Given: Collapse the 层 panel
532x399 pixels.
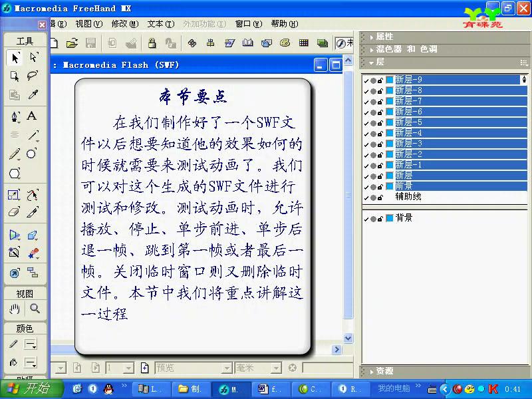Looking at the screenshot, I should 372,63.
